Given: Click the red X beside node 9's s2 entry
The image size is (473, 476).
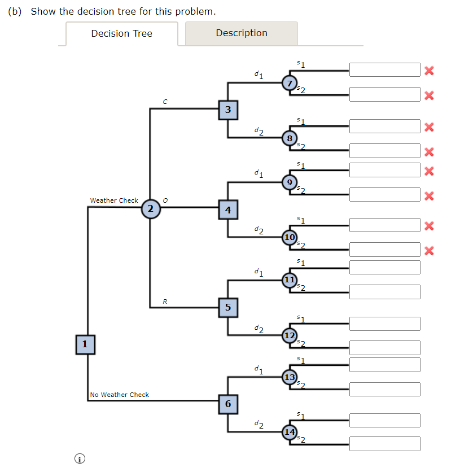Looking at the screenshot, I should [429, 194].
